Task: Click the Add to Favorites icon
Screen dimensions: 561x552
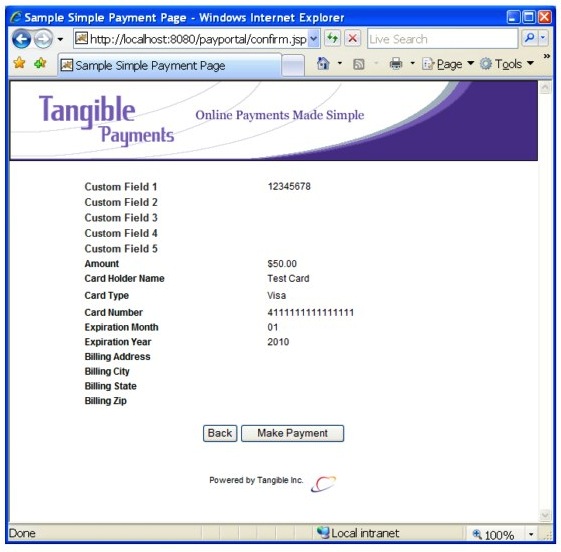Action: [40, 63]
